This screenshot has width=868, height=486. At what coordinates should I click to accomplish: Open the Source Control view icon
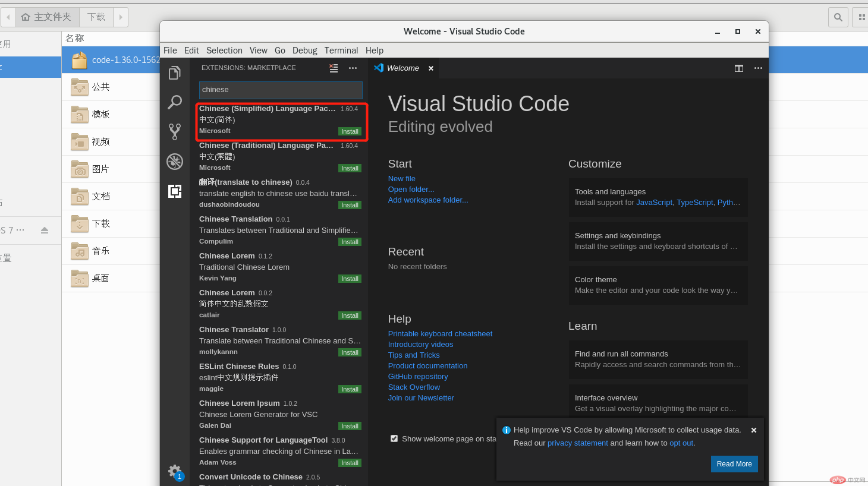(174, 132)
